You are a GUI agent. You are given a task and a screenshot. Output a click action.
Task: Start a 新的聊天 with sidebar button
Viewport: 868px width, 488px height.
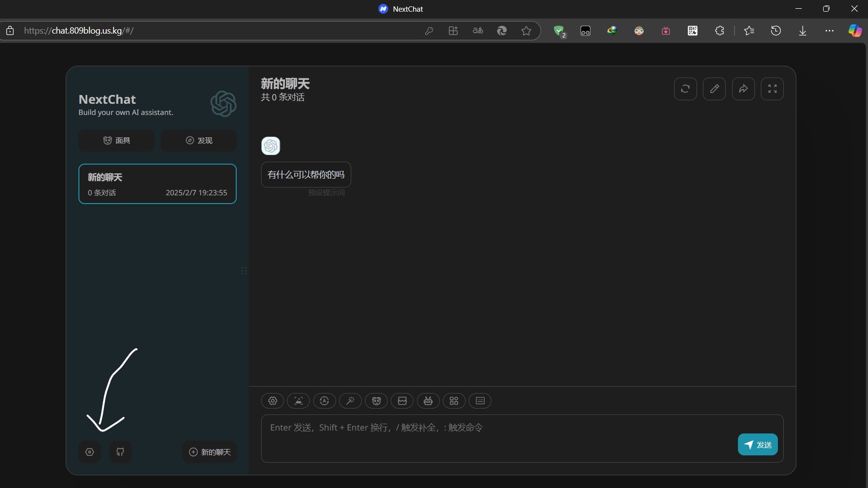209,452
